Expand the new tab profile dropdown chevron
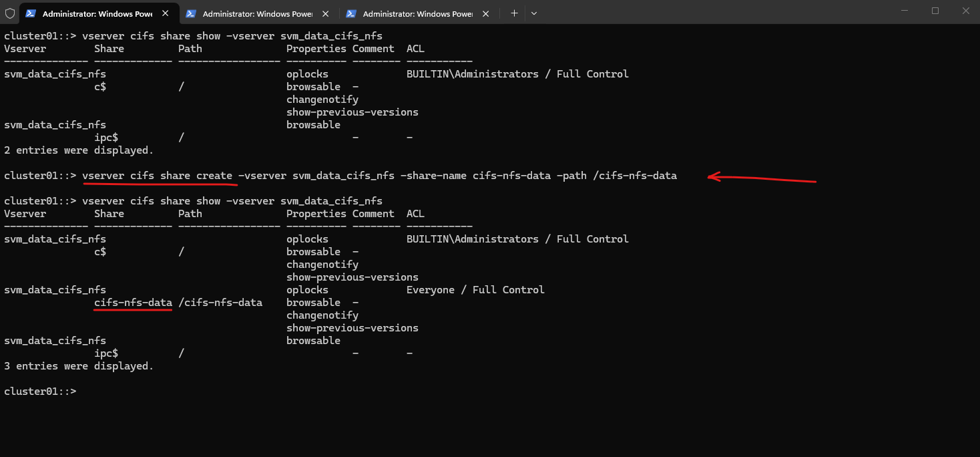980x457 pixels. (x=534, y=13)
